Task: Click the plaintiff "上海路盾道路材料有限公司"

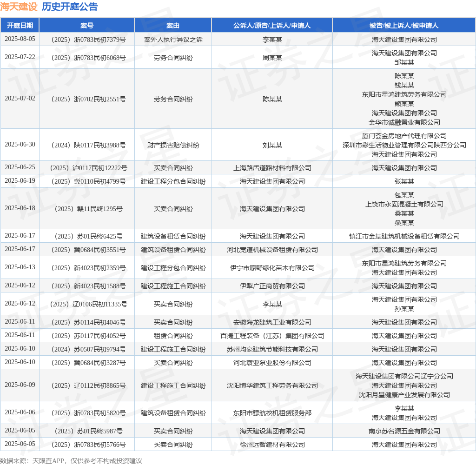Action: [x=272, y=168]
